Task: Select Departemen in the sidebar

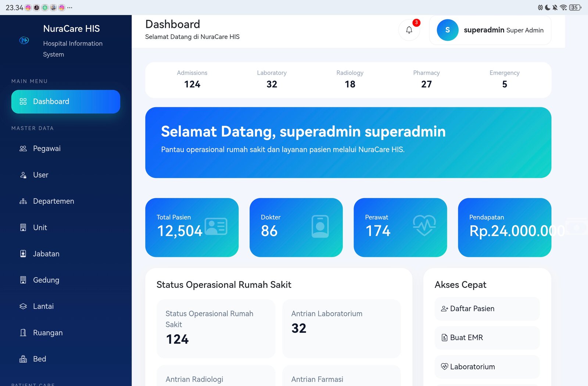Action: point(66,201)
